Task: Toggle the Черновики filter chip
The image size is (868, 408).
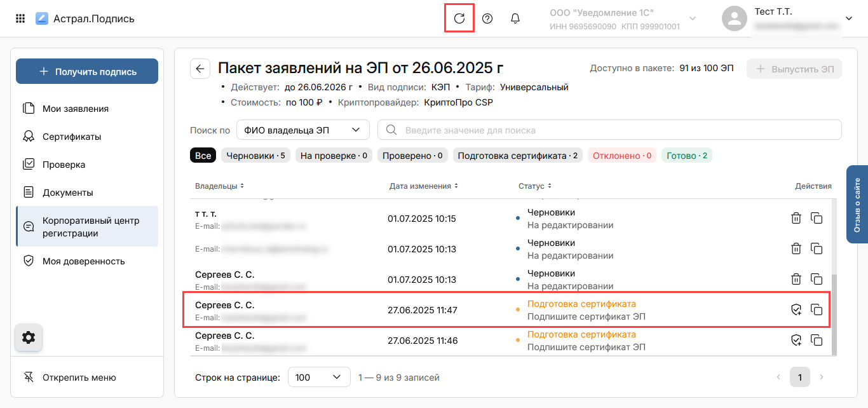Action: click(256, 156)
